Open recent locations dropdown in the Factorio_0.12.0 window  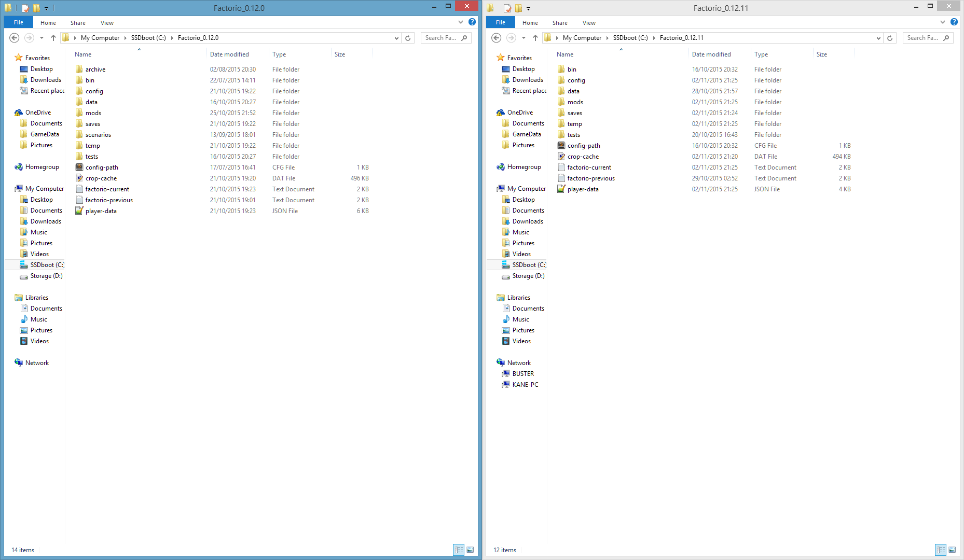pyautogui.click(x=42, y=38)
